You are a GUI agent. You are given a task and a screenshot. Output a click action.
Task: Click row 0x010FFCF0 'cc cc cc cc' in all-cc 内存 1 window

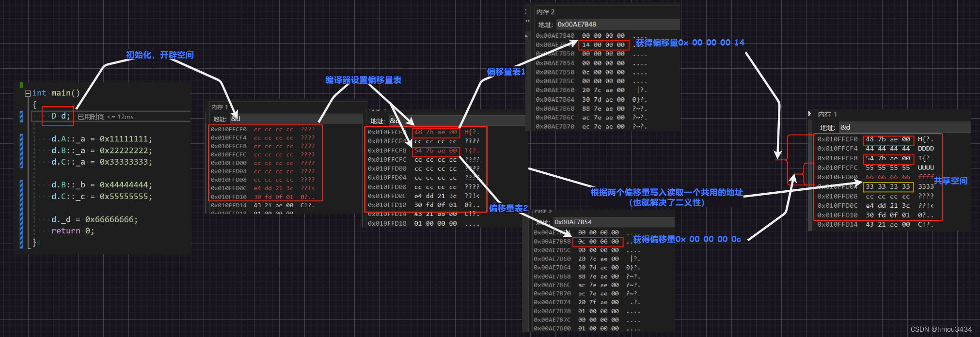263,129
